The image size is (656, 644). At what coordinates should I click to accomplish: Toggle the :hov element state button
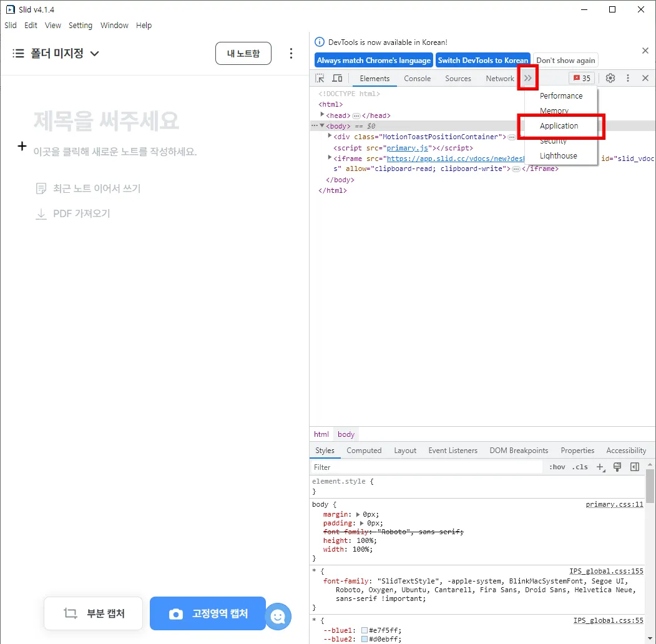[557, 467]
